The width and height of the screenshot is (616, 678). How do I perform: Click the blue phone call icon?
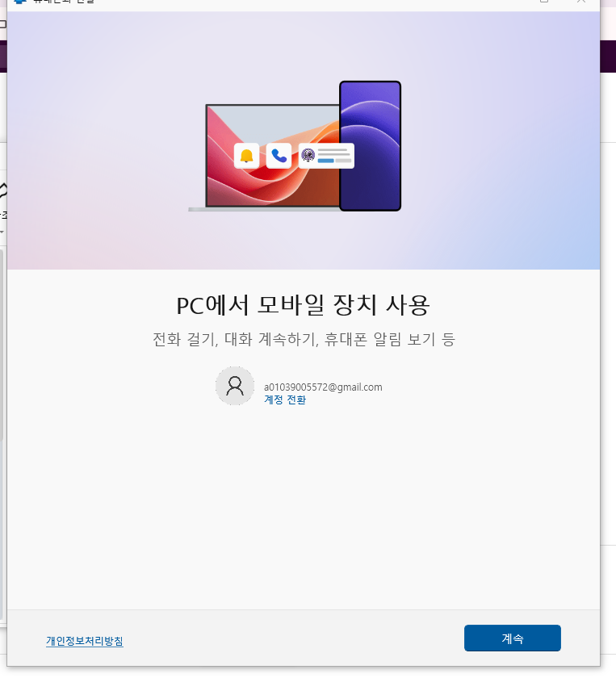coord(279,156)
